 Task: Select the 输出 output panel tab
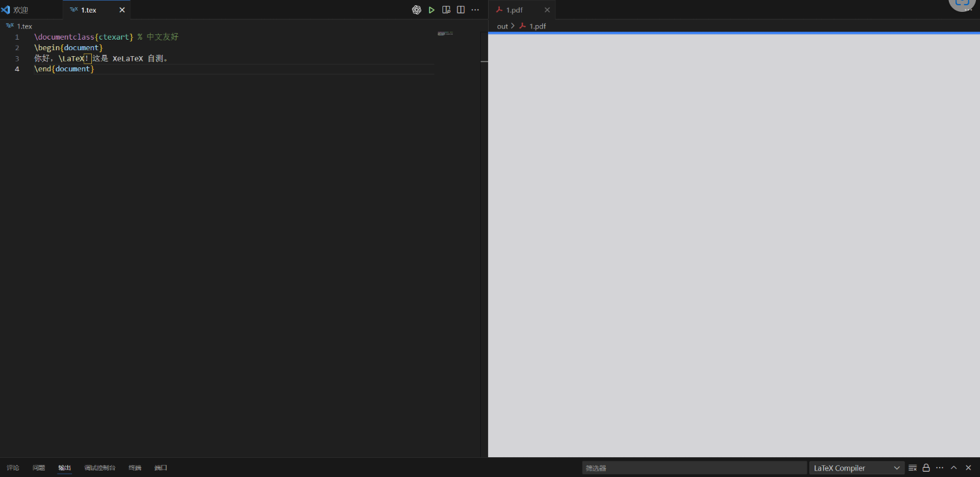(65, 468)
